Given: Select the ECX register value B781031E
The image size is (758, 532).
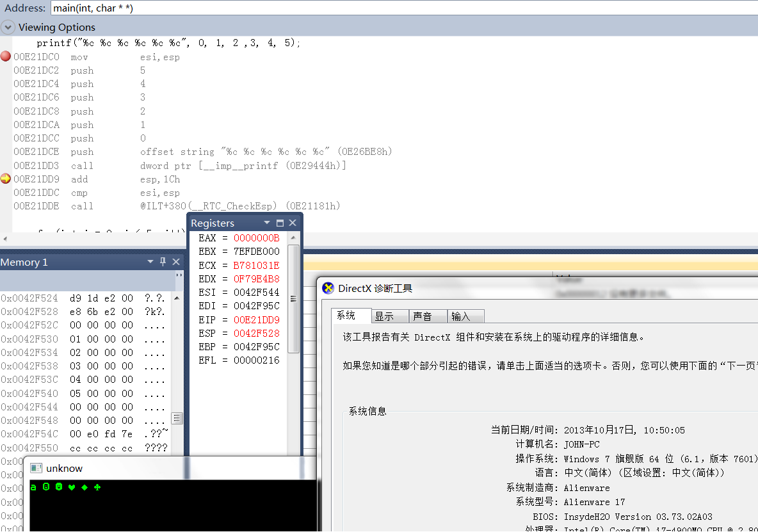Looking at the screenshot, I should (256, 265).
